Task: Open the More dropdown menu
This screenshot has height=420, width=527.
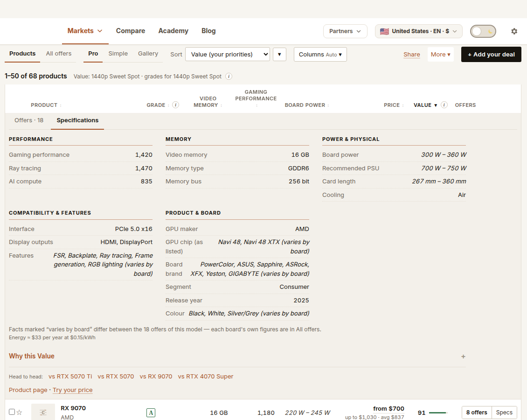Action: coord(441,55)
